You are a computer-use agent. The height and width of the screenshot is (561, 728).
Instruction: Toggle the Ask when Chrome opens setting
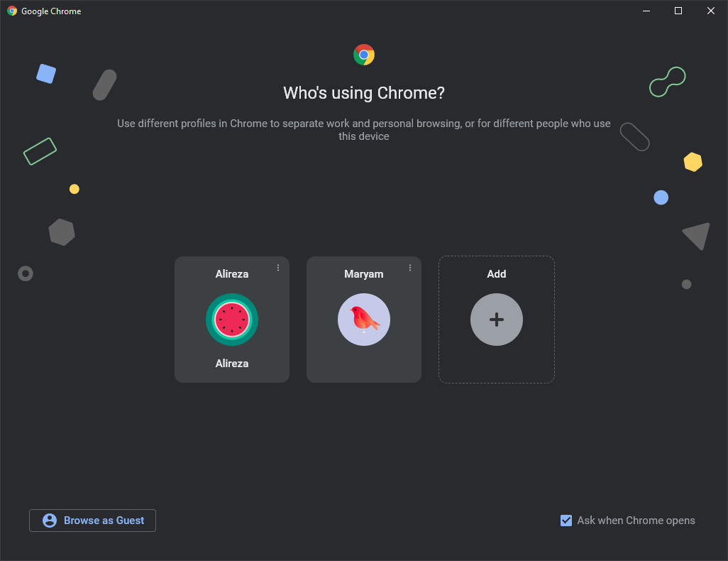[566, 521]
